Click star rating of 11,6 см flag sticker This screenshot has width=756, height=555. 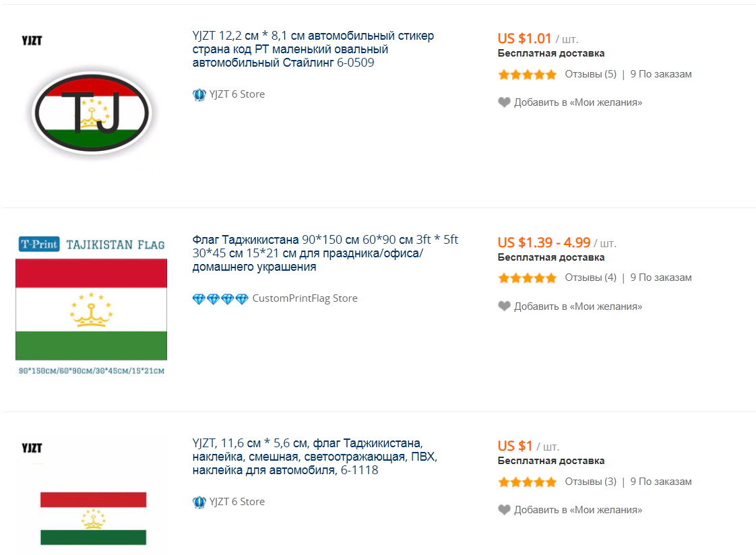click(528, 482)
